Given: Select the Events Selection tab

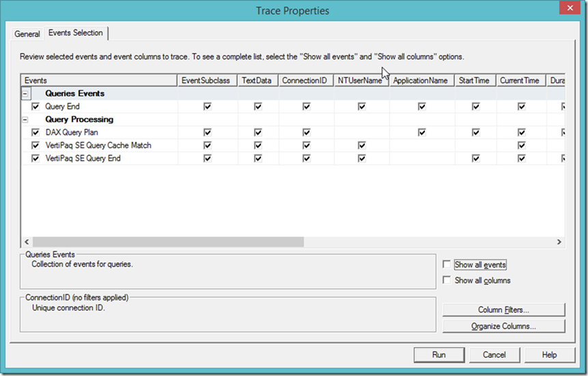Looking at the screenshot, I should click(75, 33).
